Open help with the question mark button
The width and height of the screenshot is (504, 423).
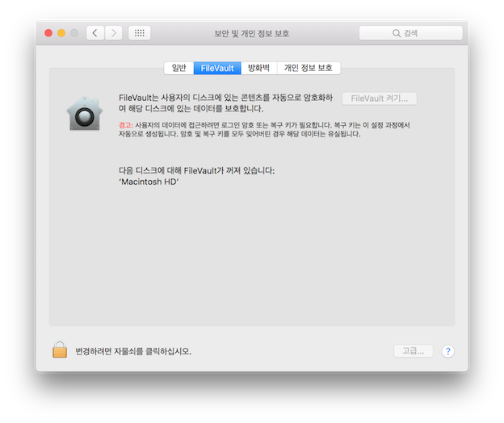pos(447,351)
